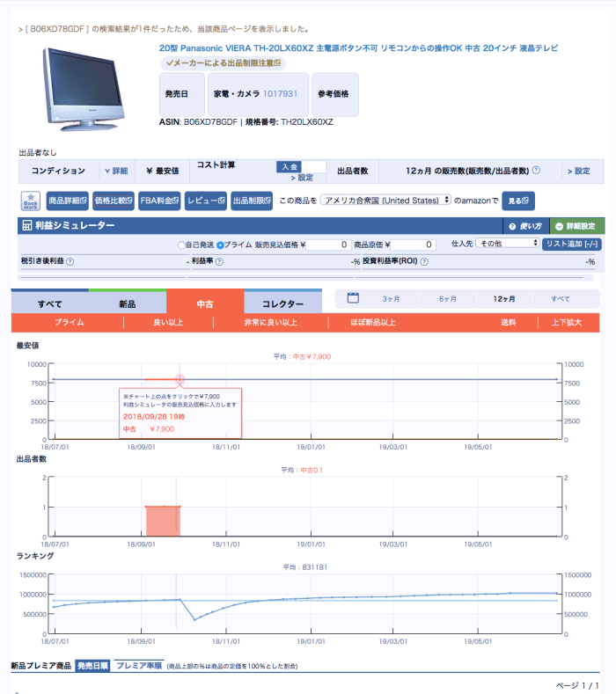Open 詳細設定 in simulator header

click(x=576, y=226)
